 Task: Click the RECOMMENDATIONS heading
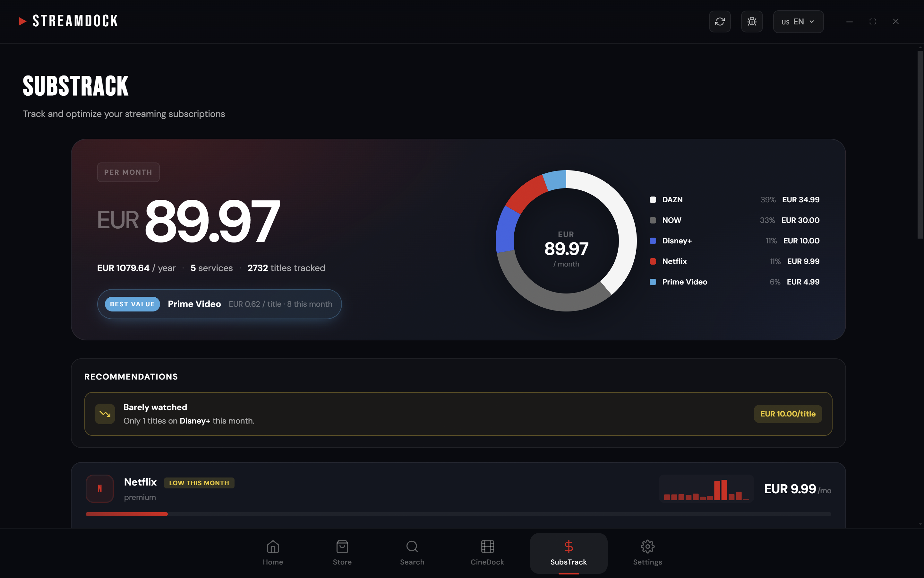pyautogui.click(x=131, y=377)
